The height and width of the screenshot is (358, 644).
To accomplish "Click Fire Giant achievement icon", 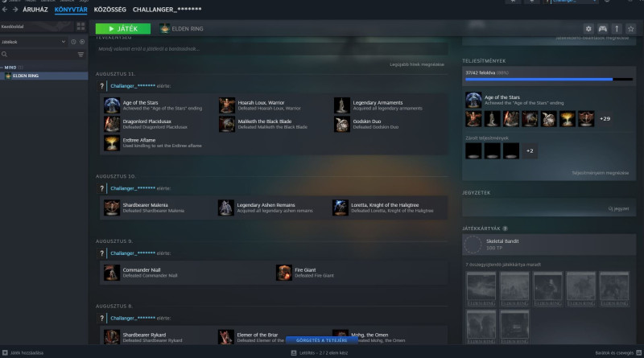I will (284, 273).
